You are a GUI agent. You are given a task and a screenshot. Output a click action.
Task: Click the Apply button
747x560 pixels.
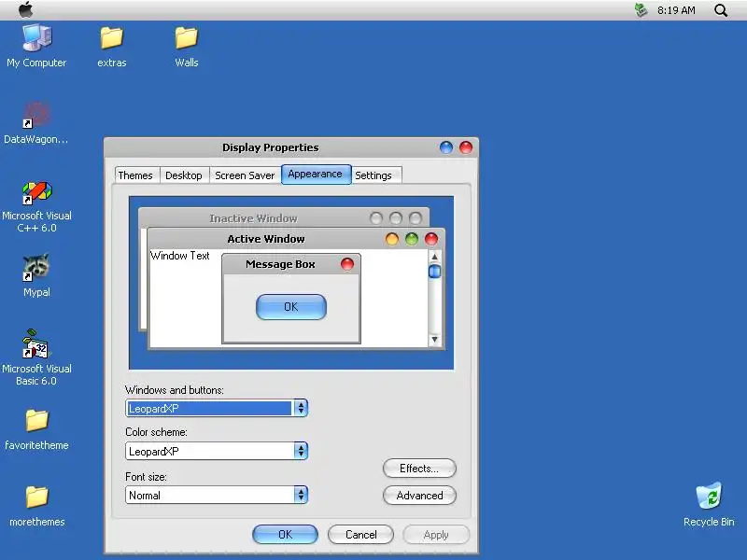tap(436, 534)
